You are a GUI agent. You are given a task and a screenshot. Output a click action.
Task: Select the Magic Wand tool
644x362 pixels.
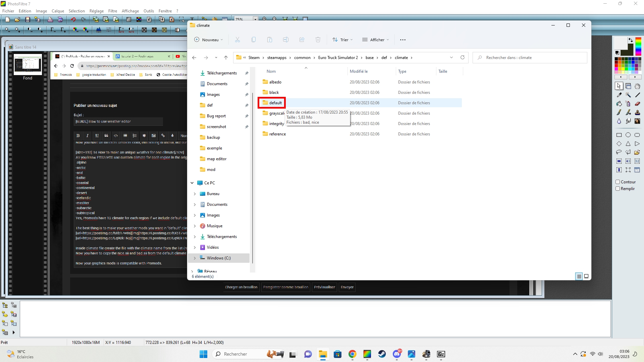tap(628, 95)
